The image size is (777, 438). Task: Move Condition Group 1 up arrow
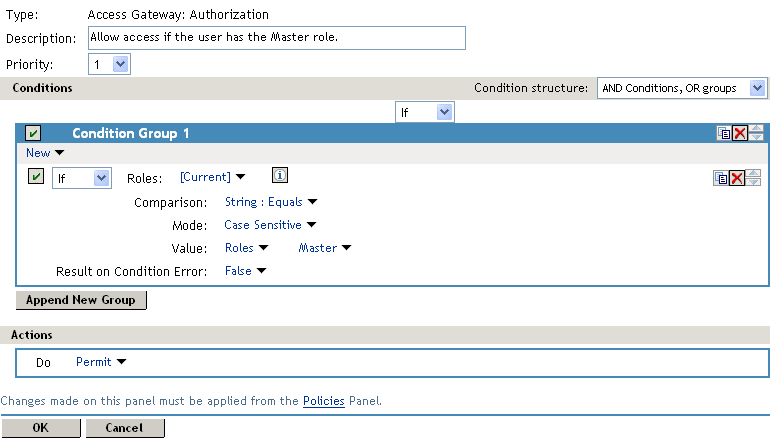[x=756, y=129]
